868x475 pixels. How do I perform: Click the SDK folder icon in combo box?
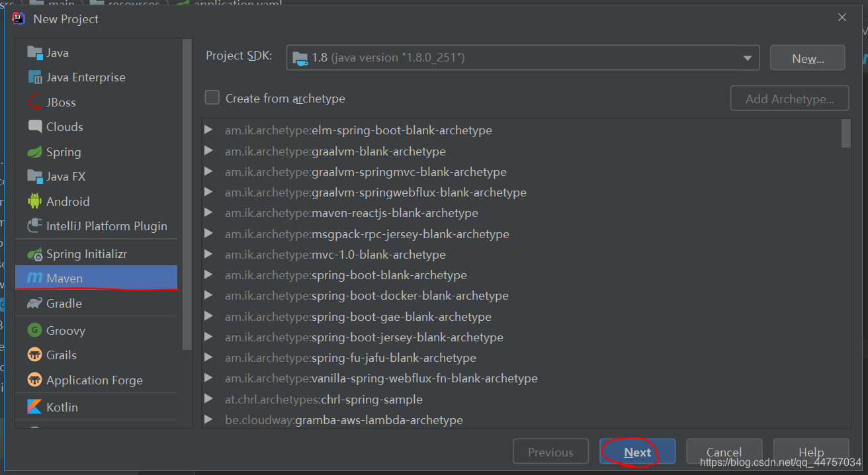click(300, 58)
